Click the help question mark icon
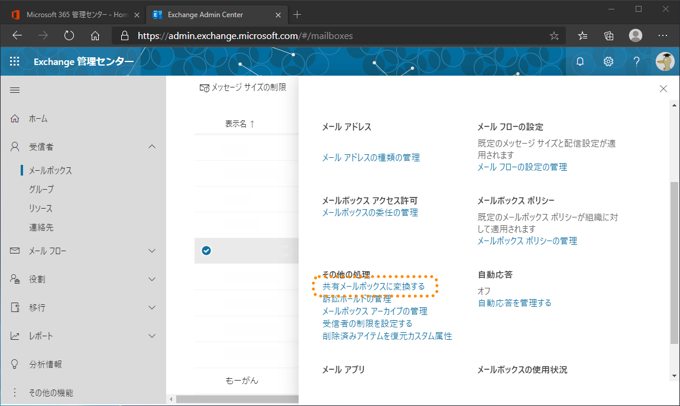This screenshot has width=680, height=406. tap(636, 62)
